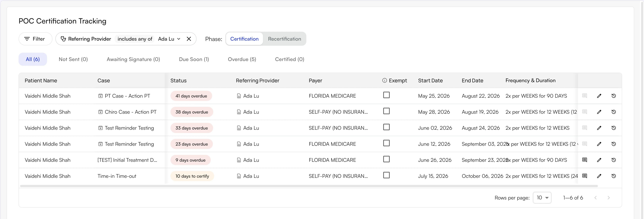Open notes for the 9 days overdue row
The height and width of the screenshot is (219, 644).
[584, 160]
